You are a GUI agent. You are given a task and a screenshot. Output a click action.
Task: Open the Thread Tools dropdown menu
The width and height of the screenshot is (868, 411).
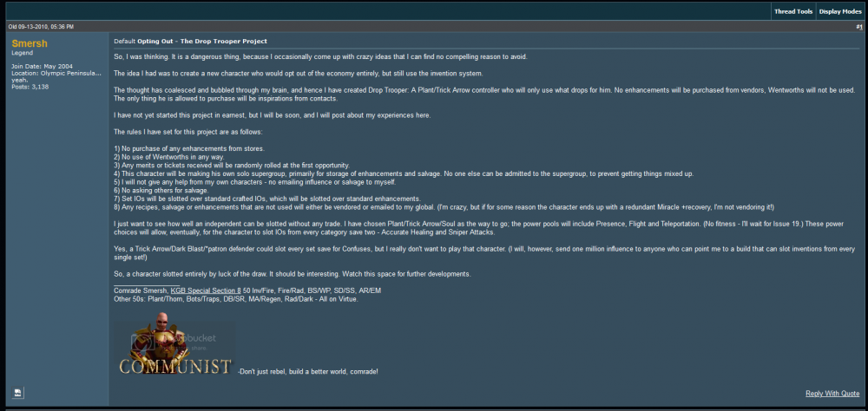792,11
